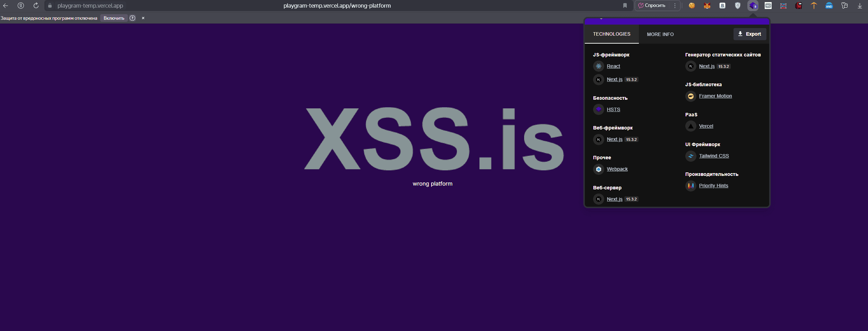Open the Next.js link under Веб-фреймворк
This screenshot has height=331, width=868.
click(615, 139)
